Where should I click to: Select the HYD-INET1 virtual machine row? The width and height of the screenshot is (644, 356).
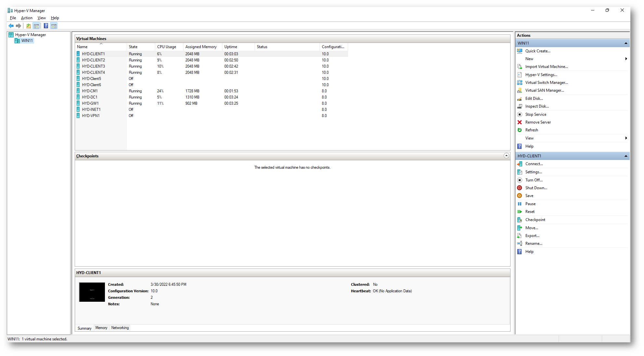click(x=211, y=110)
